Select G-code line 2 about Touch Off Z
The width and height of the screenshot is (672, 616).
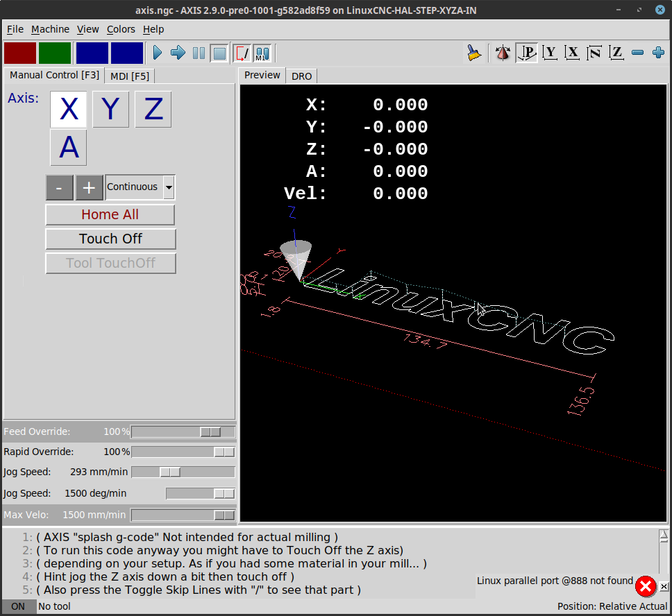220,551
